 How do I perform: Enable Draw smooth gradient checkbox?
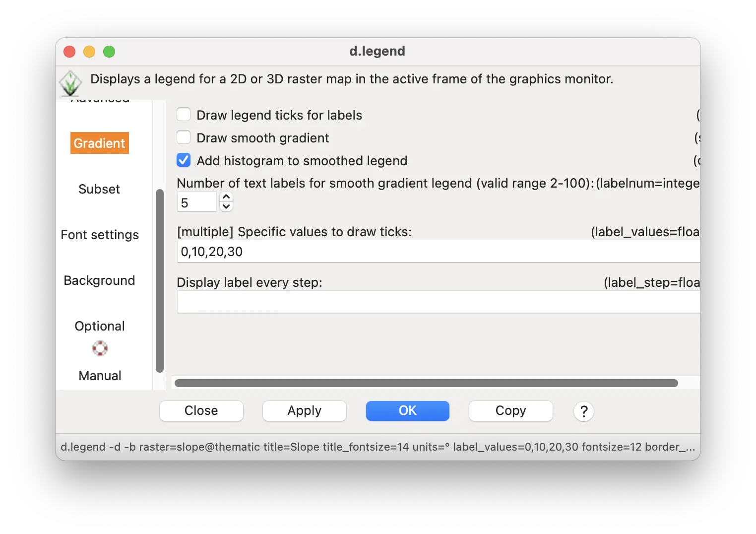coord(184,137)
